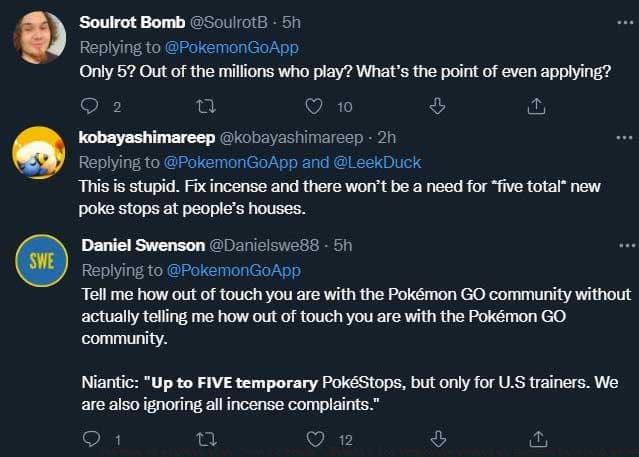View kobayashimareep's avatar
This screenshot has width=639, height=457.
[x=39, y=152]
